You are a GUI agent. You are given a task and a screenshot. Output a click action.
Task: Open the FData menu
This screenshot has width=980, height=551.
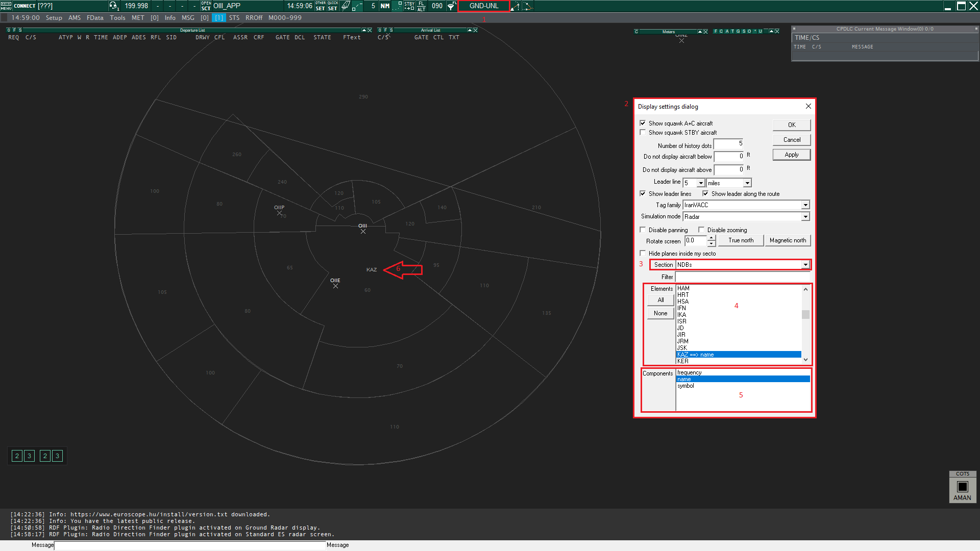95,18
